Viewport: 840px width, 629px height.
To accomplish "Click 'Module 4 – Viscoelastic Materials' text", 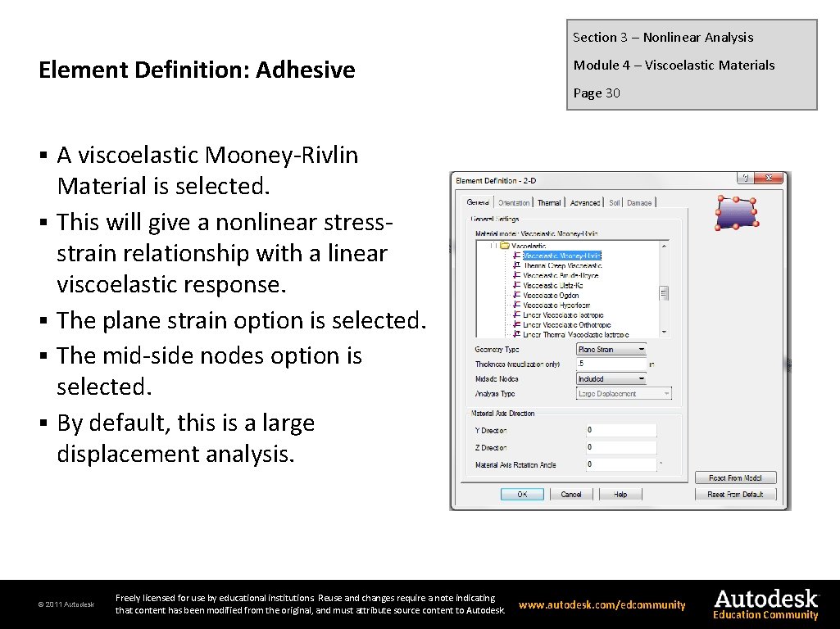I will click(x=674, y=65).
